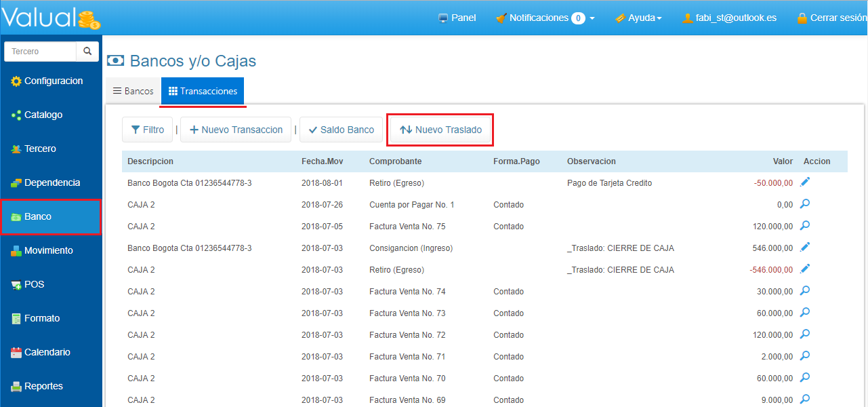Screen dimensions: 868x407
Task: Go to Catalogo in the sidebar
Action: point(51,115)
